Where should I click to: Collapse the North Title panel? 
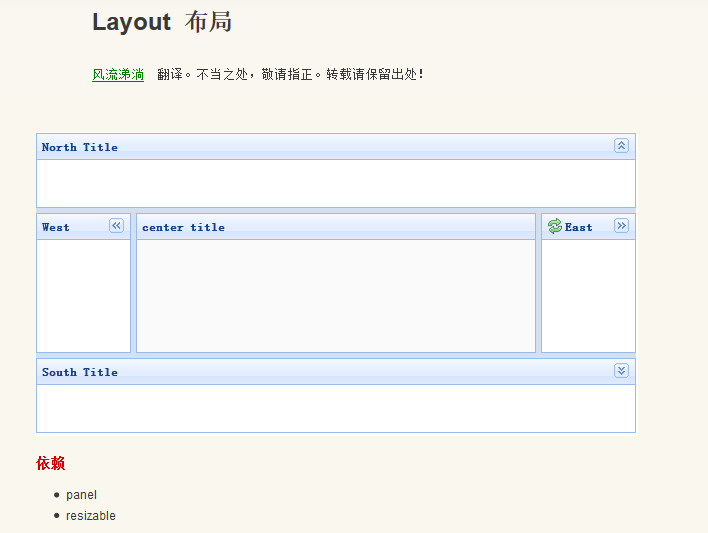pyautogui.click(x=621, y=145)
